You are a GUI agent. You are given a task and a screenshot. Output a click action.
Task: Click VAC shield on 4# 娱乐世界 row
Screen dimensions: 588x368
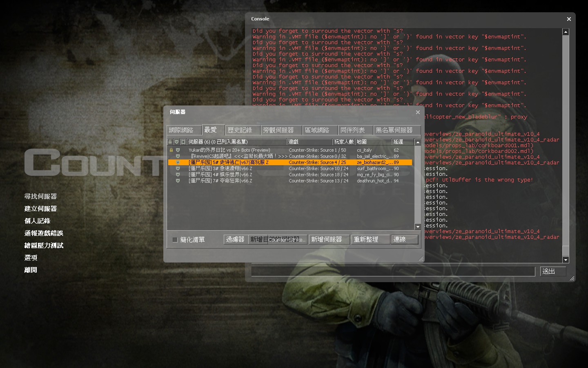coord(178,175)
